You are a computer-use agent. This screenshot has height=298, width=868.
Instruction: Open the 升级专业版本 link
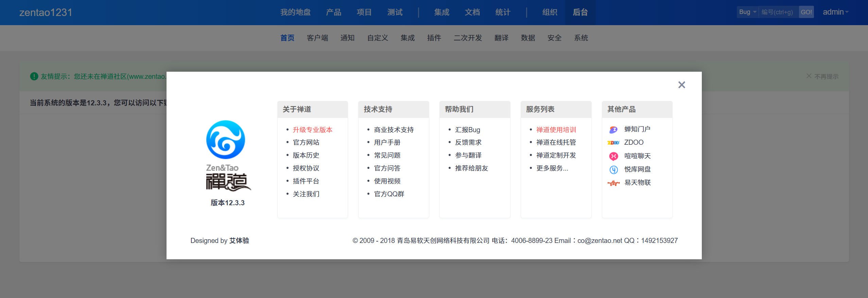[313, 129]
